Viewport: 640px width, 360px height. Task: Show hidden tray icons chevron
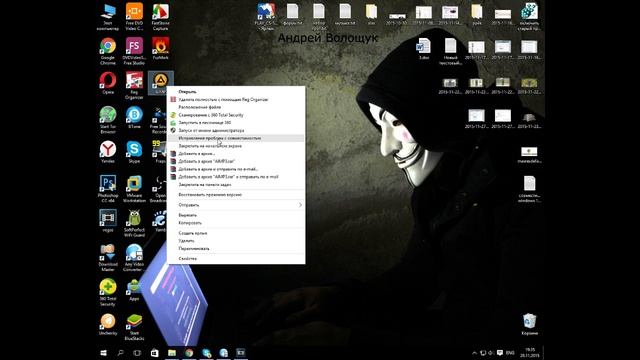(474, 353)
